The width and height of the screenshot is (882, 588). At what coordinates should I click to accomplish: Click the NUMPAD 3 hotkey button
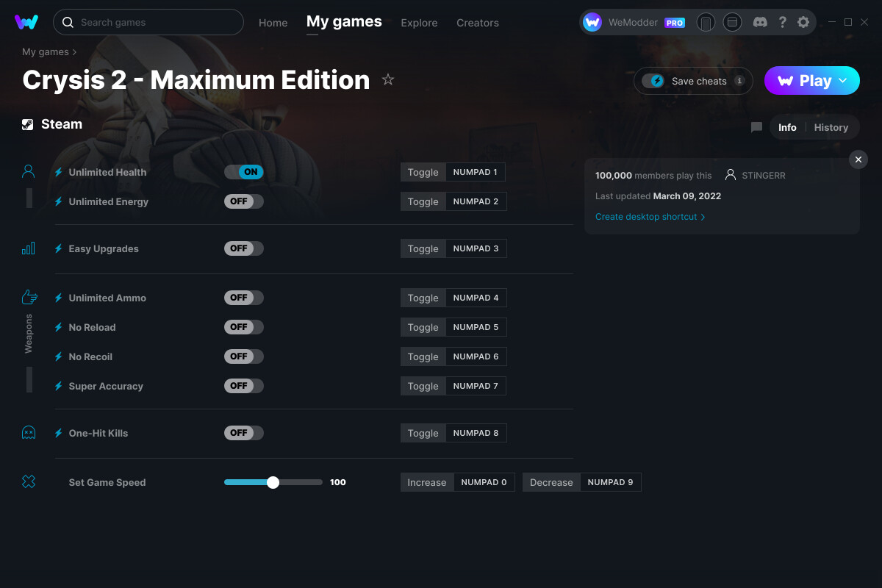point(476,248)
